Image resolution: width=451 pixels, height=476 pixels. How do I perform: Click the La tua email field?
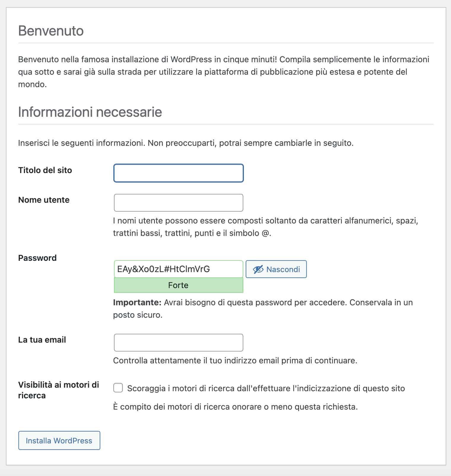coord(178,342)
